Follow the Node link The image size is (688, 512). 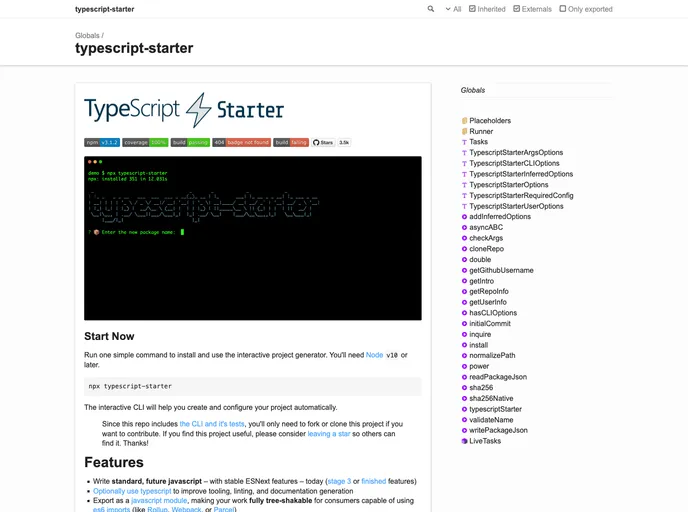[x=374, y=355]
